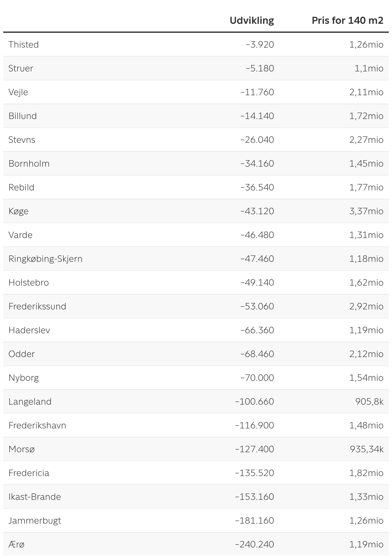
Task: Select the Jammerbugt row name
Action: [x=35, y=520]
